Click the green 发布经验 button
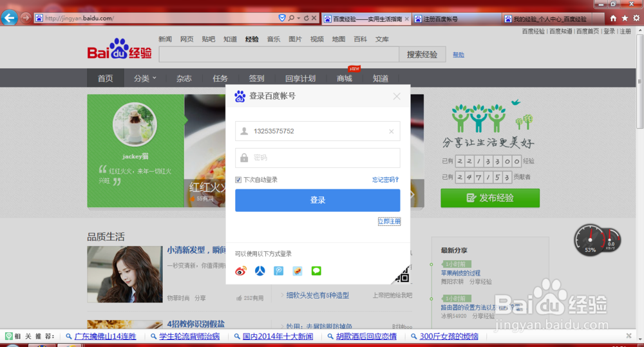 [x=490, y=198]
